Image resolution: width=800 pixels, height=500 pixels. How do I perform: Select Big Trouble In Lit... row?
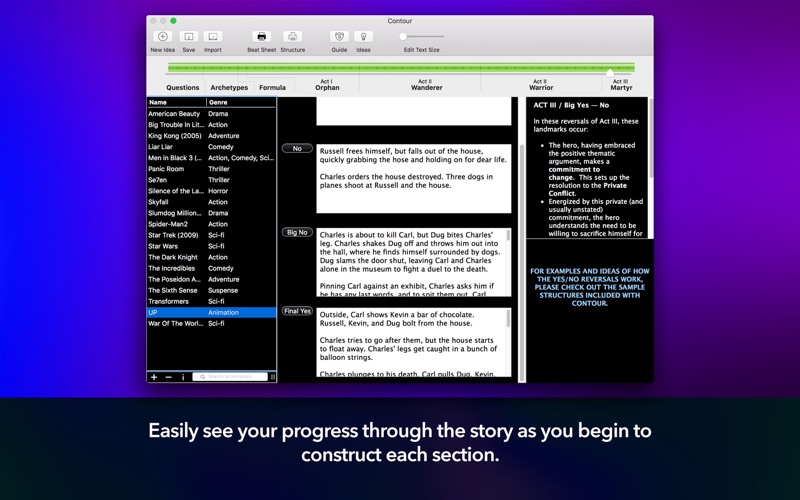(212, 125)
